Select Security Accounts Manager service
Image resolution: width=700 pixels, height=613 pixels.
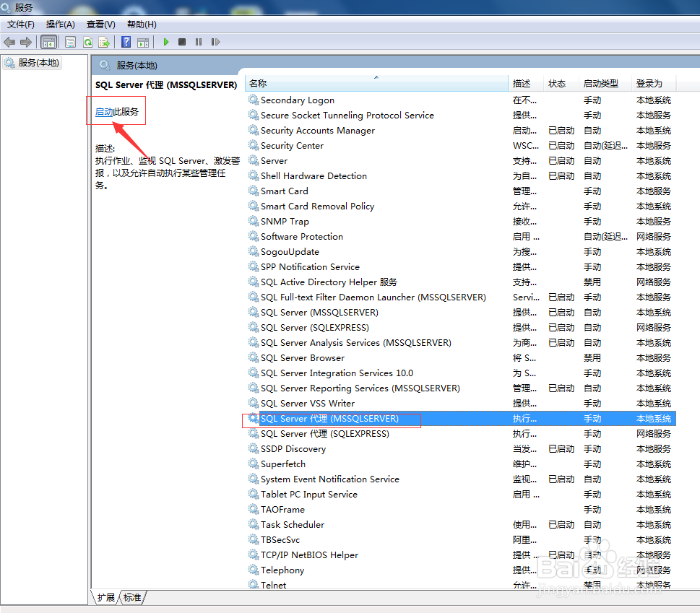coord(461,130)
